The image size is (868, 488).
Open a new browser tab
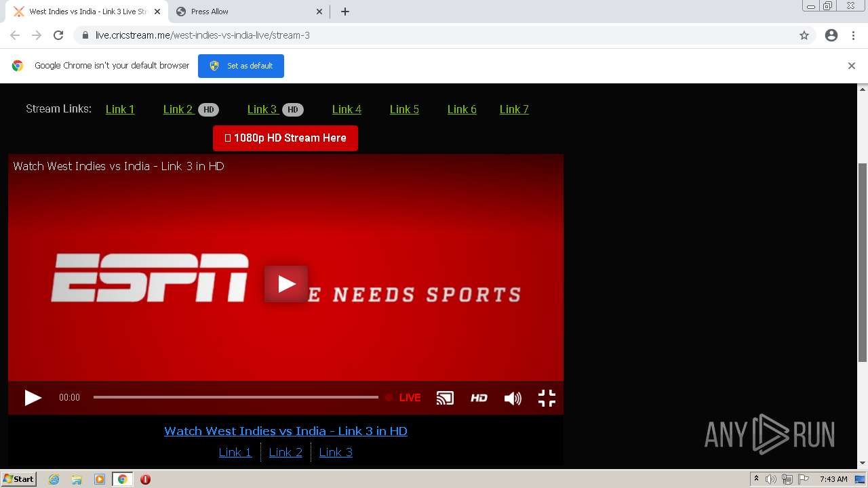coord(345,12)
